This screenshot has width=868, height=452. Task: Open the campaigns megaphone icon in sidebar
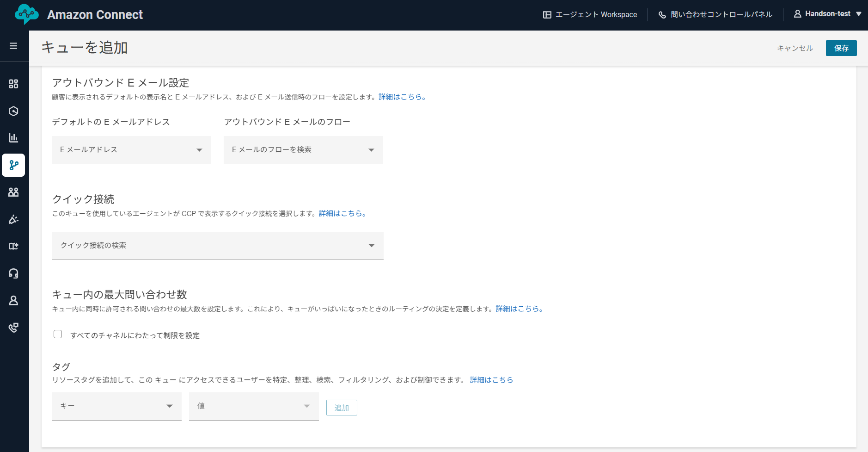tap(13, 219)
